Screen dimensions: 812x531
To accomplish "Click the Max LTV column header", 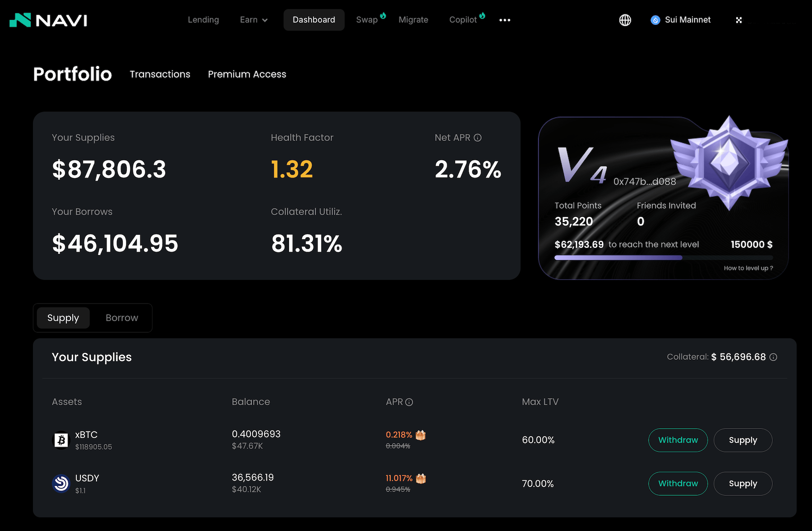I will point(540,402).
